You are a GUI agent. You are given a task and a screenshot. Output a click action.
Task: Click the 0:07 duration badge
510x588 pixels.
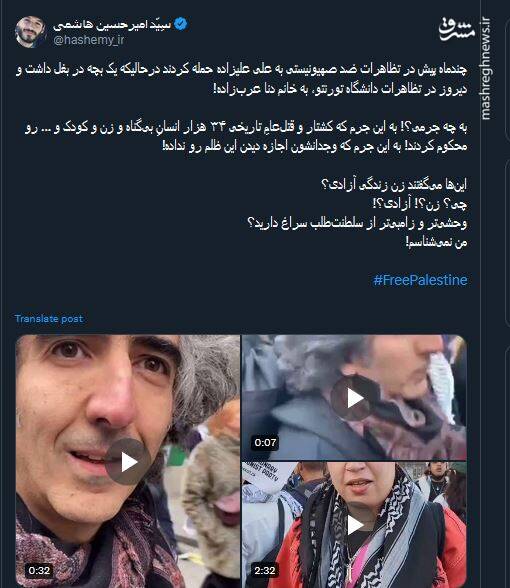[266, 442]
